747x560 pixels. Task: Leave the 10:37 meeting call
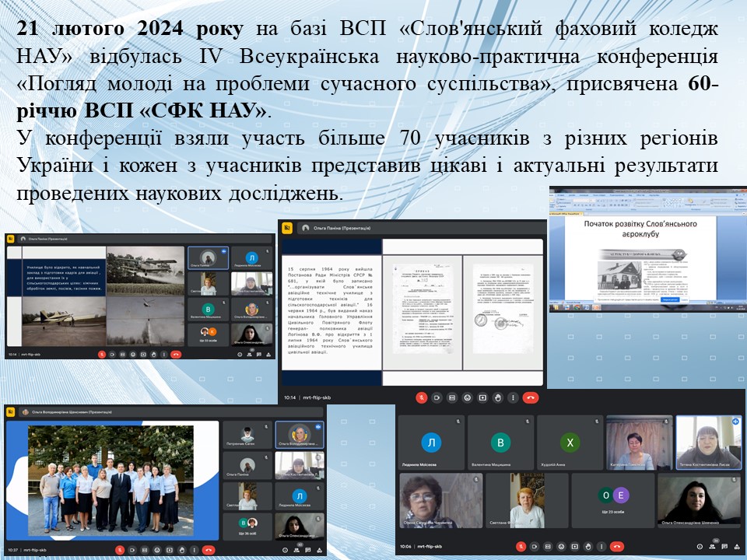(x=209, y=550)
